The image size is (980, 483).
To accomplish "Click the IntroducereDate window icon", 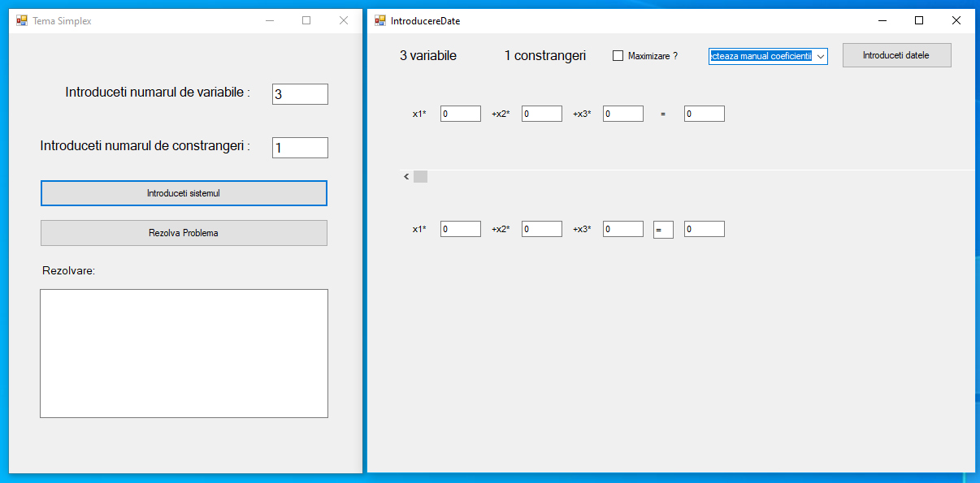I will pos(379,20).
